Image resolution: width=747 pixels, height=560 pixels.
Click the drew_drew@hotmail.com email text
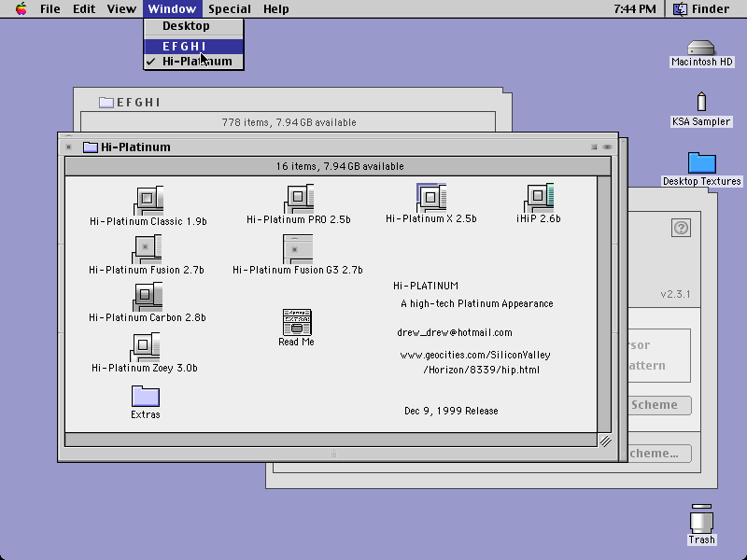tap(455, 332)
